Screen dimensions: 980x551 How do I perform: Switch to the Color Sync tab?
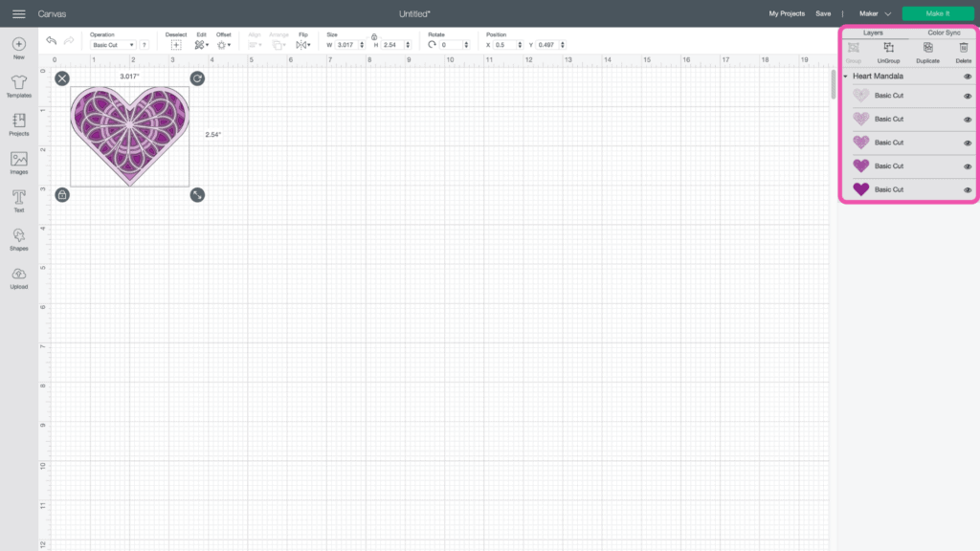coord(944,33)
